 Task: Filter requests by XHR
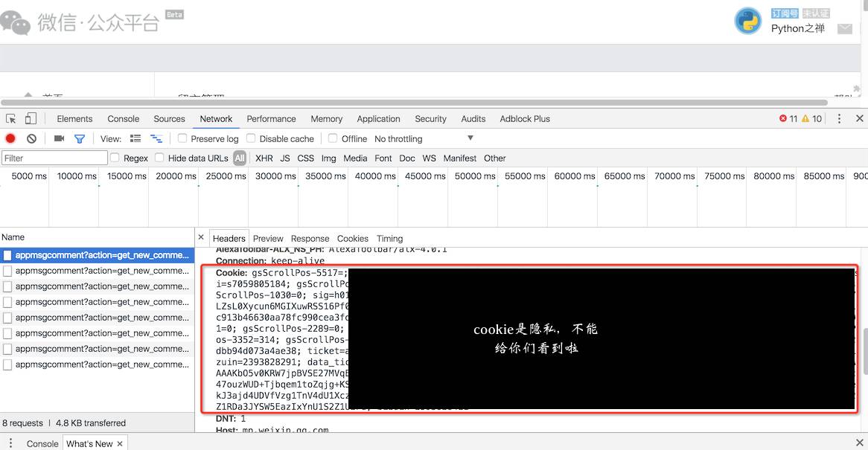264,158
